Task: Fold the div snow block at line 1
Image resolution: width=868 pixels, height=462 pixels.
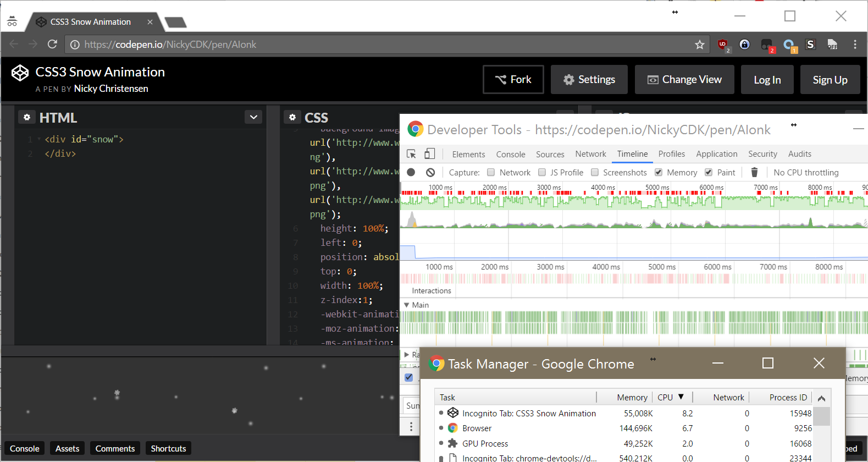Action: coord(39,139)
